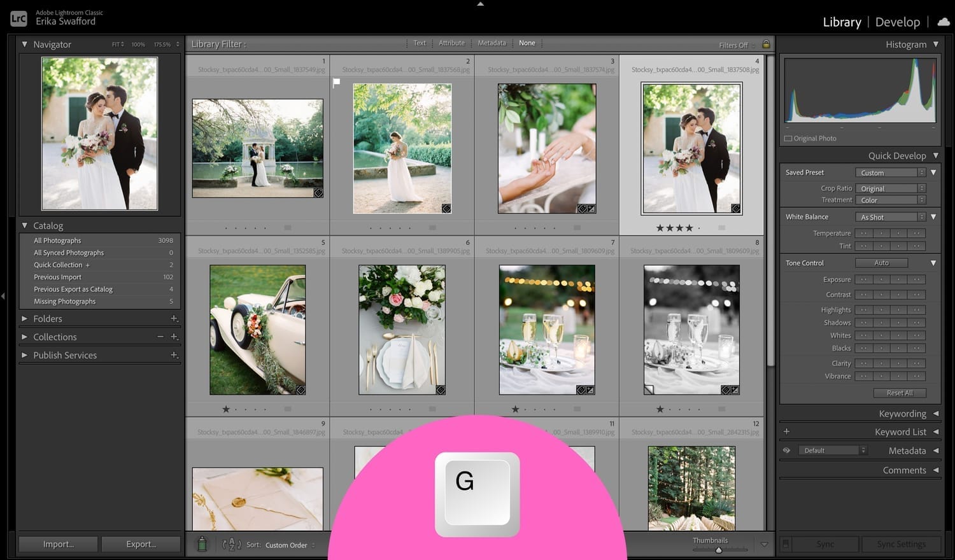
Task: Select Metadata in Library Filter
Action: (492, 43)
